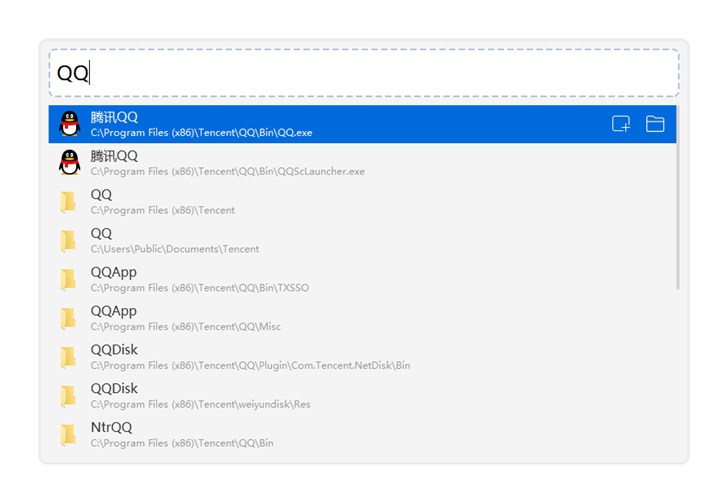Click the run-as-admin window icon in the highlighted row
Viewport: 728px width, 503px height.
[x=621, y=124]
